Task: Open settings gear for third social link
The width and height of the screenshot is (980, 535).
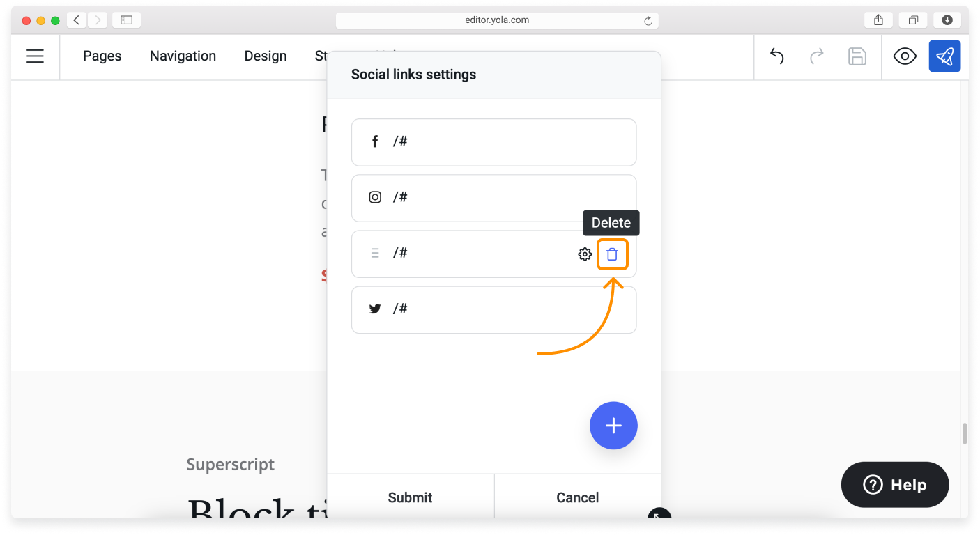Action: (x=585, y=254)
